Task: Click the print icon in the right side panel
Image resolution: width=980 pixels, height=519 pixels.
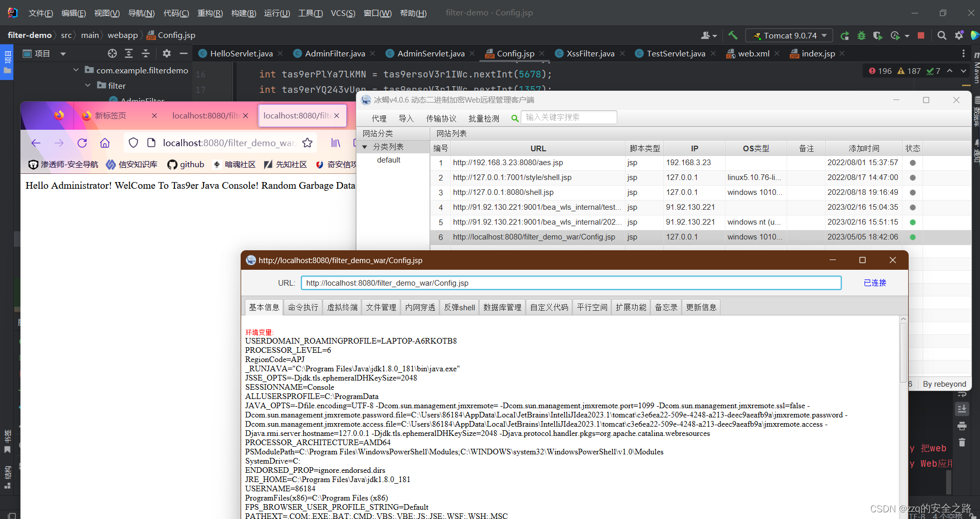Action: [x=962, y=426]
